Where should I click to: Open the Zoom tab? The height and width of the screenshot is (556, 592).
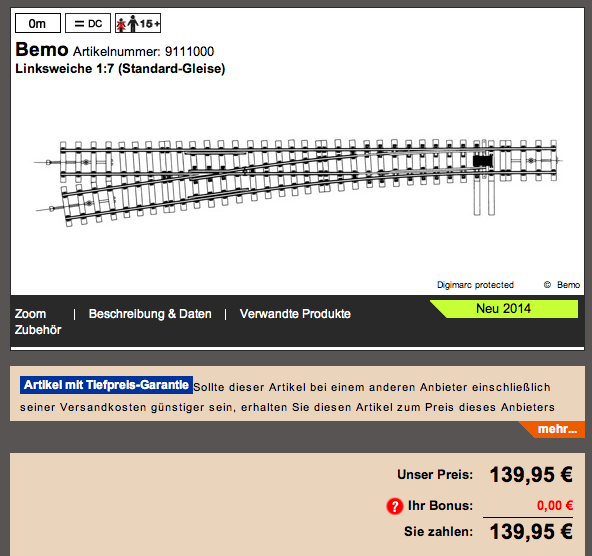click(x=30, y=314)
